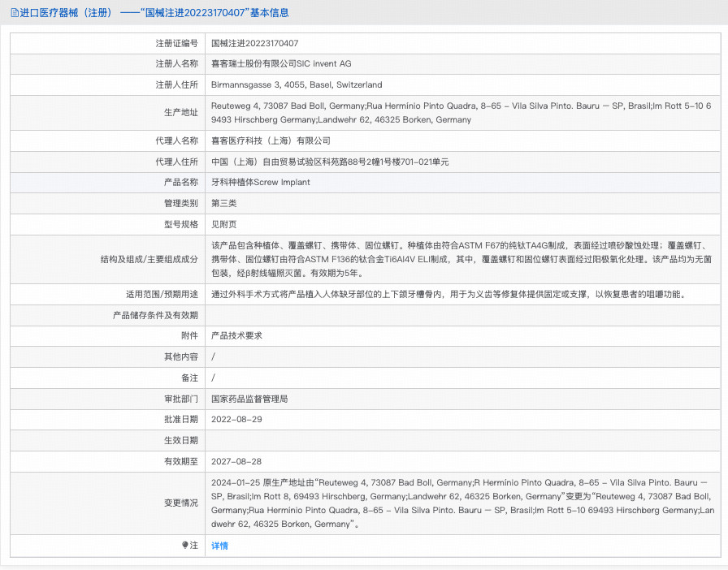Click product name 牙科种植体Screw Implant
Screen dimensions: 728x570
pos(260,183)
